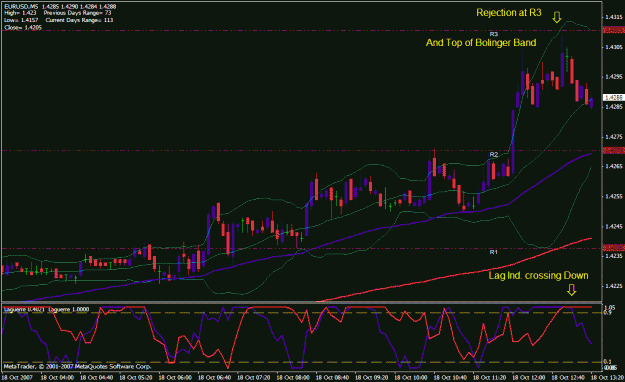Click the current price tag 1.4288
This screenshot has width=625, height=382.
coord(614,97)
